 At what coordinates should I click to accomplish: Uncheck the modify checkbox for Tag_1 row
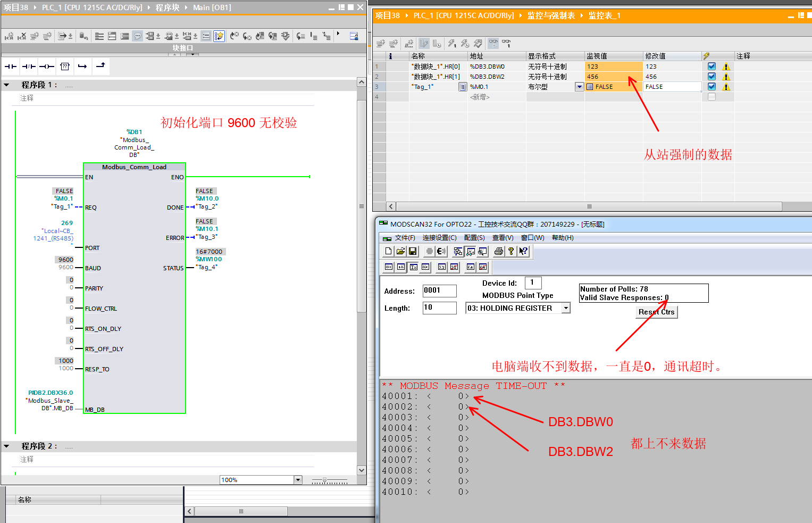pyautogui.click(x=711, y=87)
